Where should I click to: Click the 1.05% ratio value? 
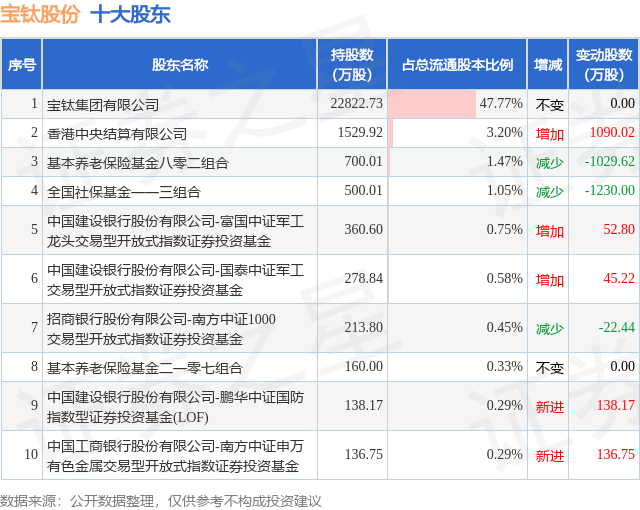(504, 190)
